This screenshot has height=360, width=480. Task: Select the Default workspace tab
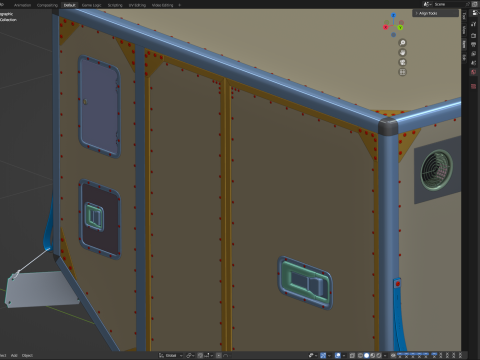(69, 5)
